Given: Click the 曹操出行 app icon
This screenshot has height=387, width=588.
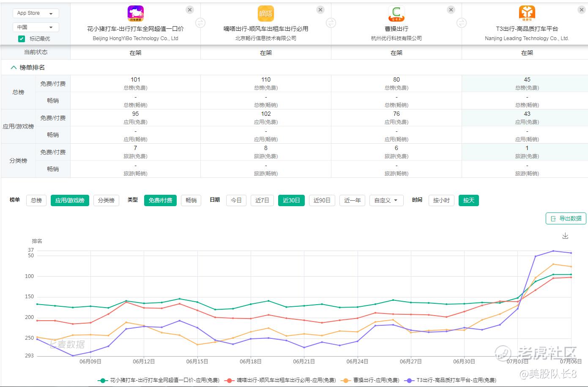Looking at the screenshot, I should 397,14.
